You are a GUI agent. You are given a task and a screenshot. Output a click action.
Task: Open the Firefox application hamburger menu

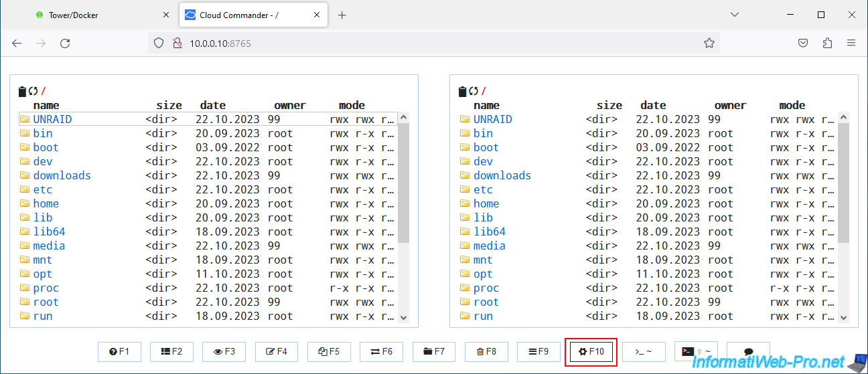click(x=851, y=43)
